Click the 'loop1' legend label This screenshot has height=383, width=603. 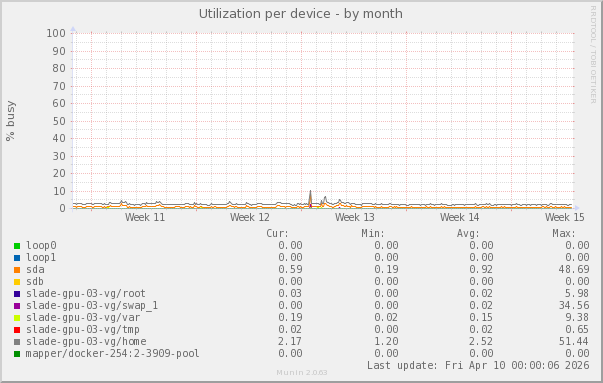pos(41,257)
